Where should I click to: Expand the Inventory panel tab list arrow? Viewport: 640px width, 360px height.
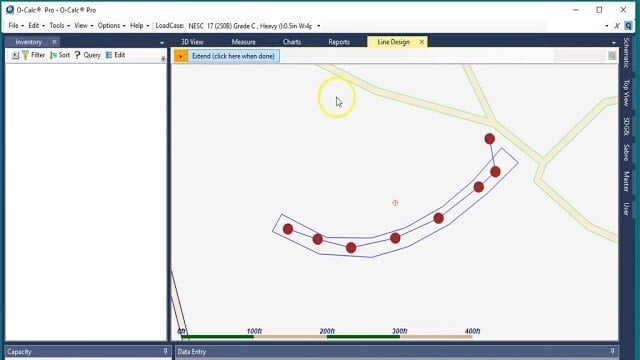coord(162,43)
